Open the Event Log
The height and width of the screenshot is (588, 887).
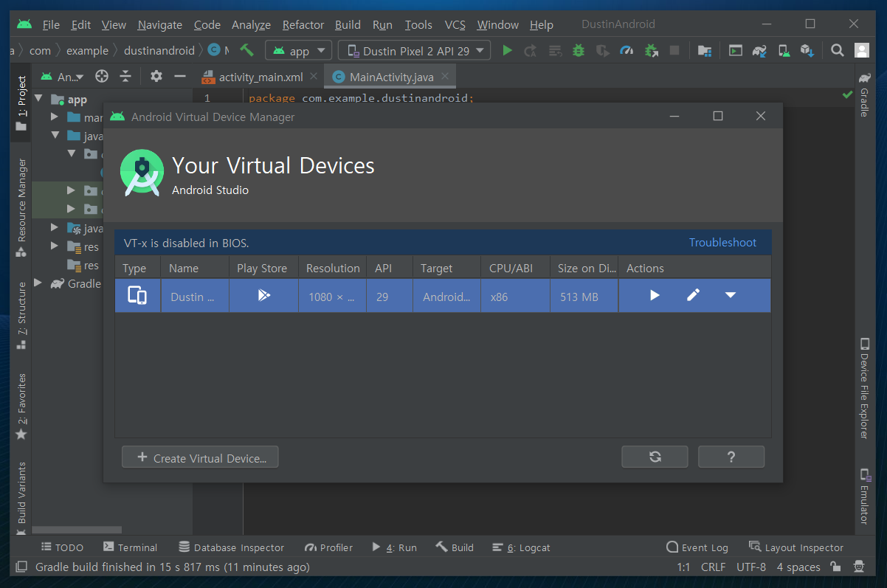[697, 547]
